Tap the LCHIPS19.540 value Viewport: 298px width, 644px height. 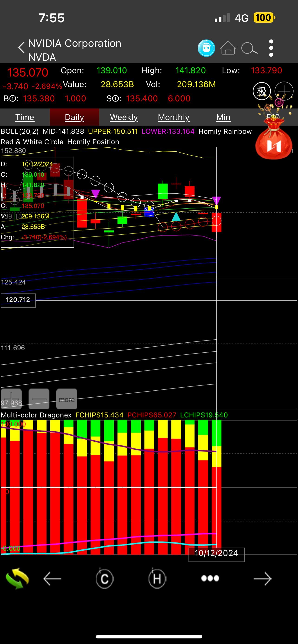click(x=204, y=415)
